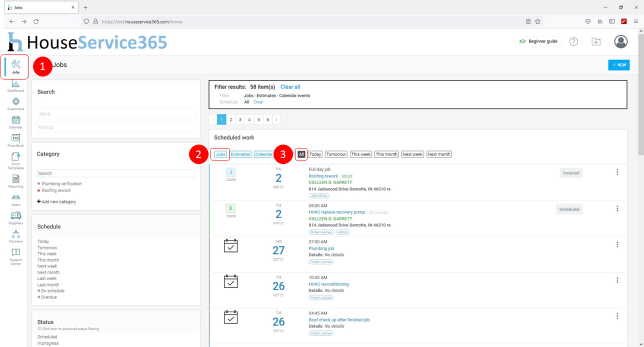This screenshot has height=347, width=644.
Task: Open the three-dot menu for Roofing rework
Action: (x=617, y=172)
